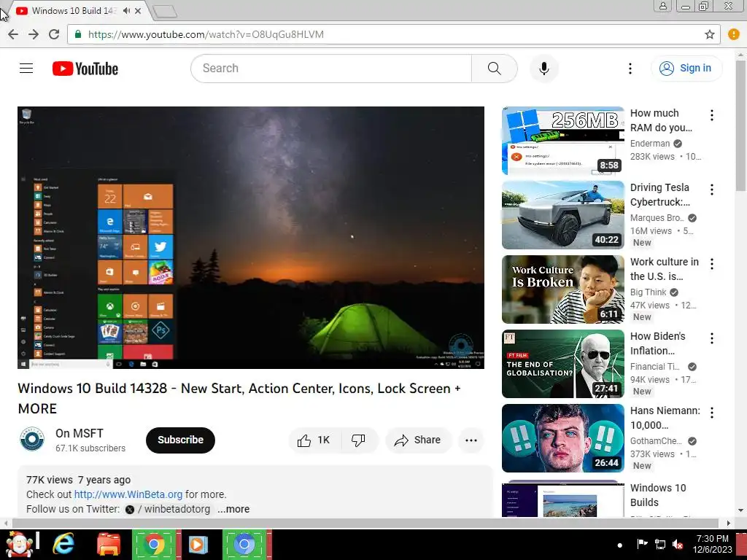
Task: Open Windows 10 Builds thumbnail
Action: pos(562,499)
